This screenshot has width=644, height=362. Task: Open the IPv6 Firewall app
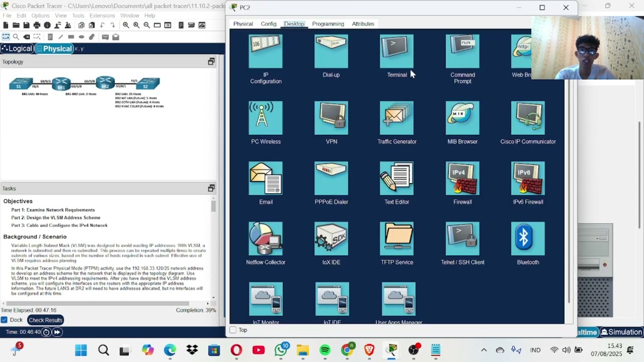point(528,178)
